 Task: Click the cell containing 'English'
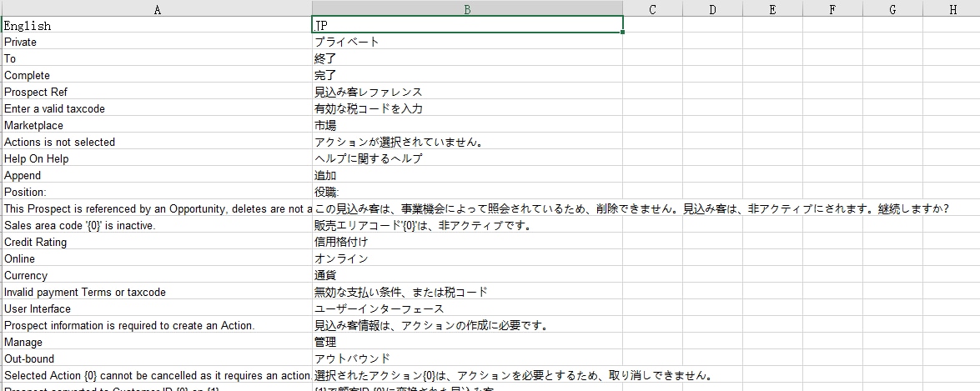point(157,25)
